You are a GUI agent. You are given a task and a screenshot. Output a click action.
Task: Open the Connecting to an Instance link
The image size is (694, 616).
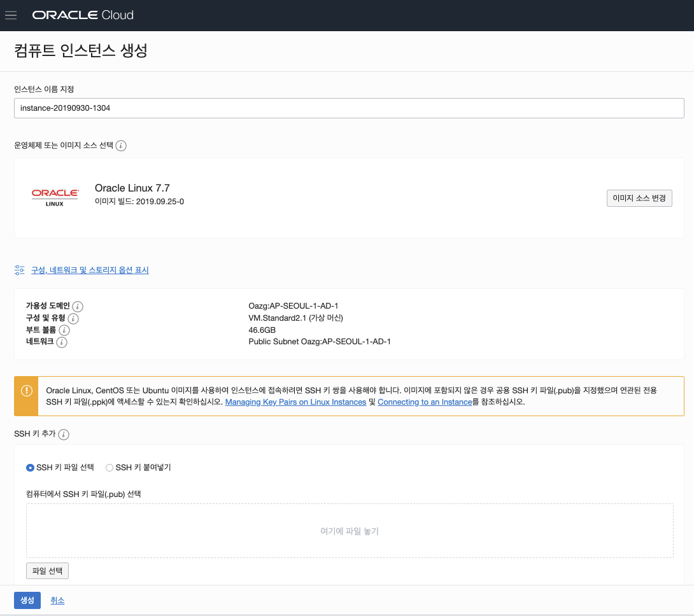coord(425,402)
